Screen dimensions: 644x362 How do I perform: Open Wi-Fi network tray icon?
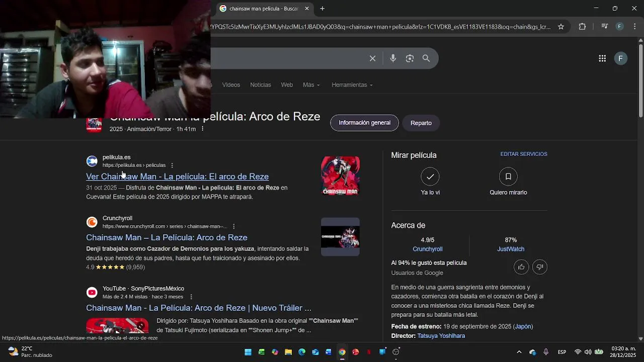coord(578,352)
